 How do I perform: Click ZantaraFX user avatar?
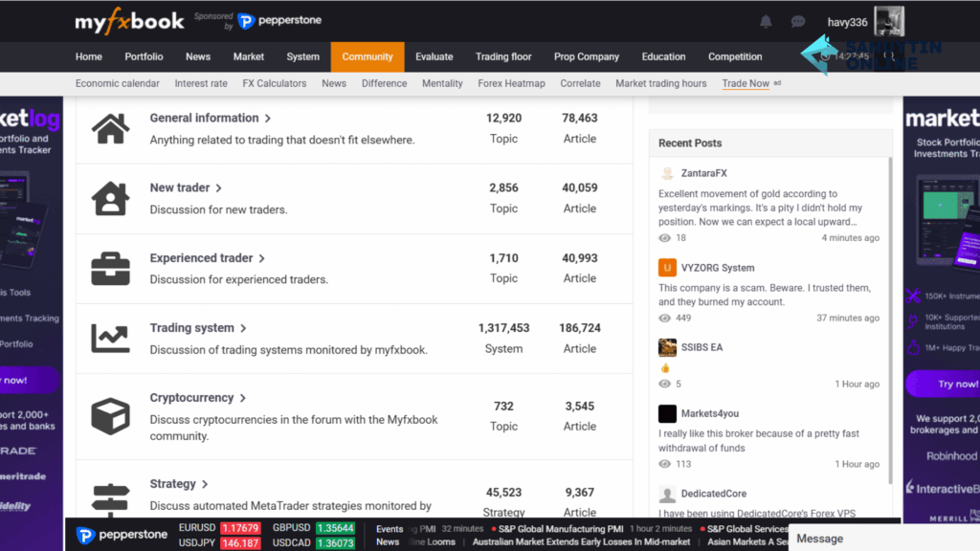click(667, 173)
